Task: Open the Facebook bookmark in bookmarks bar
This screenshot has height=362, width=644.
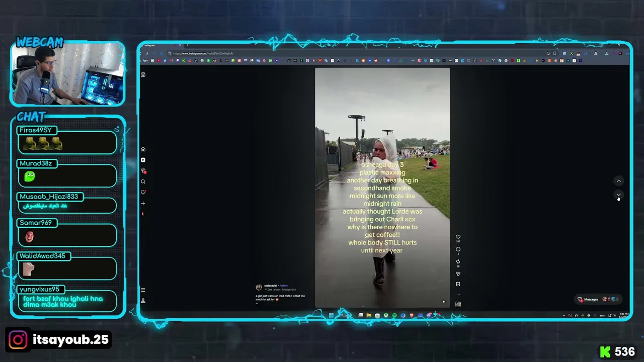Action: [x=165, y=61]
